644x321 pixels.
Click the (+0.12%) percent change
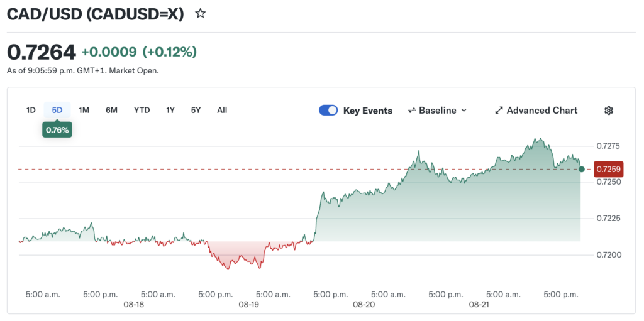pyautogui.click(x=170, y=52)
